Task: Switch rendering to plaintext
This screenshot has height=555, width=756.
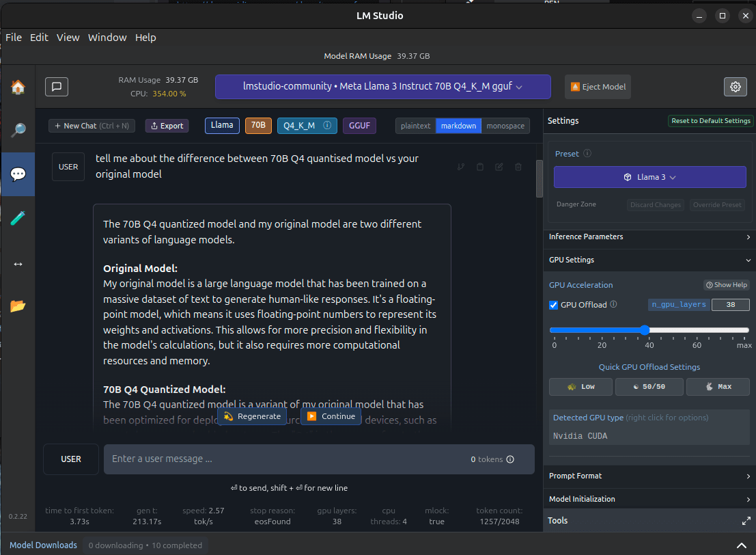Action: coord(416,126)
